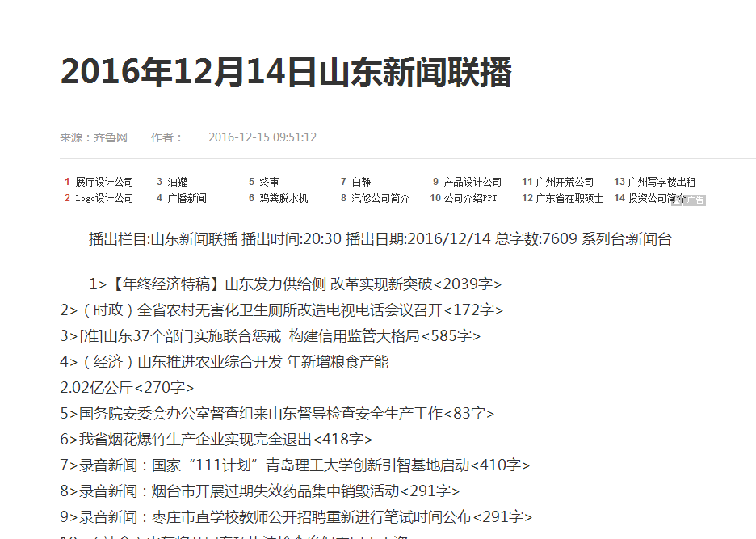Click the publish timestamp 2016-12-15 09:51:12
Image resolution: width=756 pixels, height=539 pixels.
[x=262, y=137]
